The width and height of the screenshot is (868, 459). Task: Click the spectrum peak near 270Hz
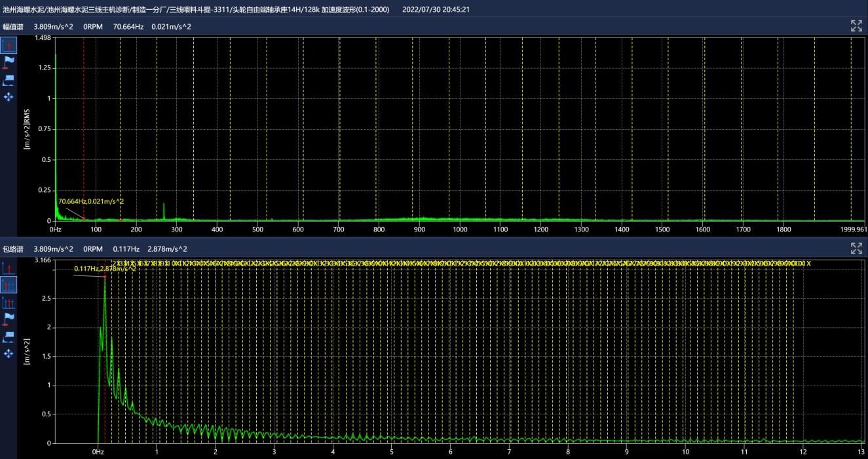coord(164,209)
